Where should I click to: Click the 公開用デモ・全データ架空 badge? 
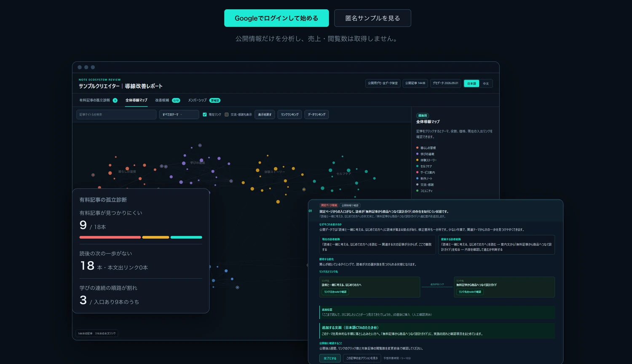pos(383,83)
